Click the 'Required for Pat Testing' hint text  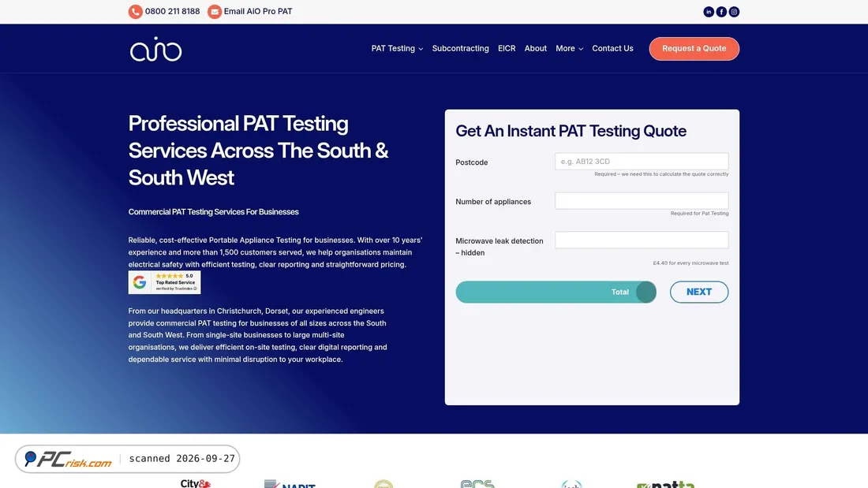(699, 213)
